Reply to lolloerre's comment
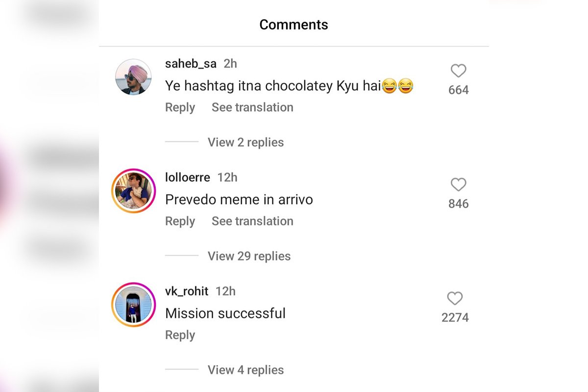Image resolution: width=588 pixels, height=392 pixels. point(180,221)
